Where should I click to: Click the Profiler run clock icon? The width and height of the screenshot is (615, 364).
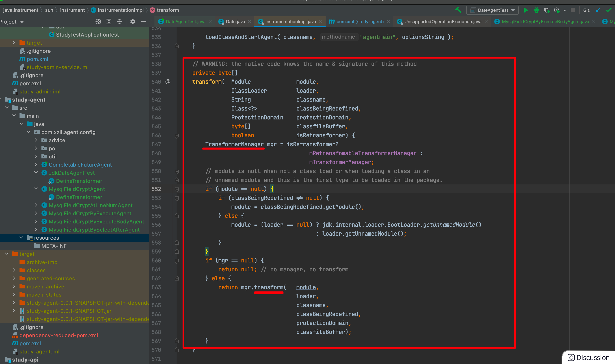click(x=557, y=10)
